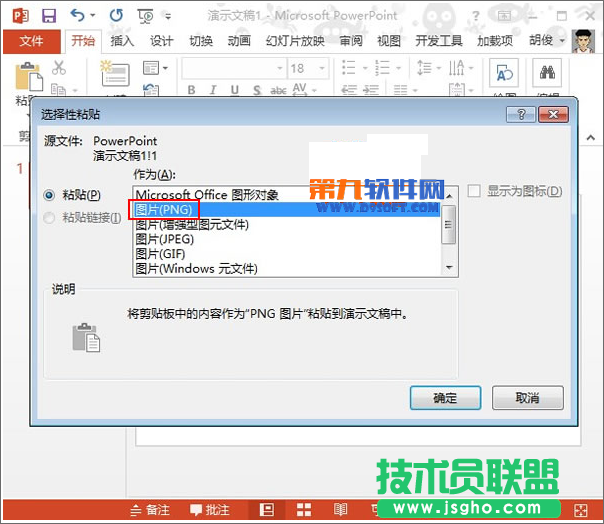Select 图片(GIF) in the list
This screenshot has width=604, height=524.
(287, 254)
